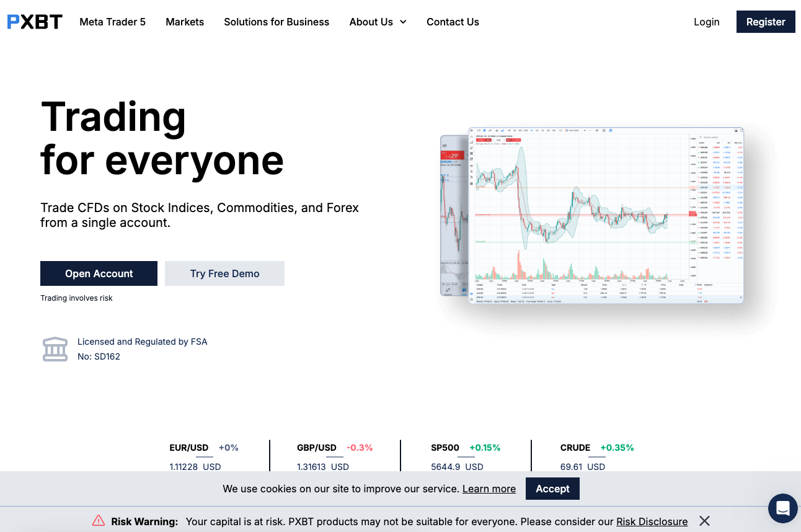Open the live chat bubble
801x532 pixels.
(782, 508)
